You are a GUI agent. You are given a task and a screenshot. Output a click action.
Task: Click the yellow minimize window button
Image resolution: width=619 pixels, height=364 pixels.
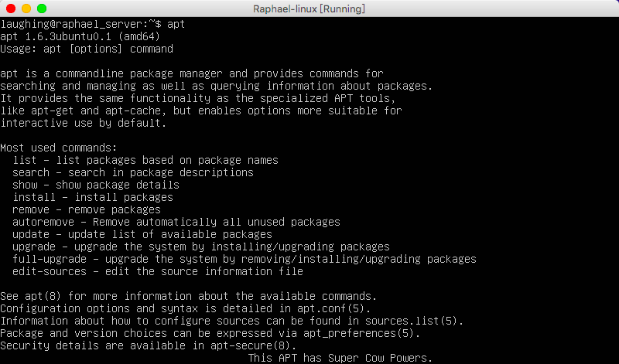click(26, 9)
